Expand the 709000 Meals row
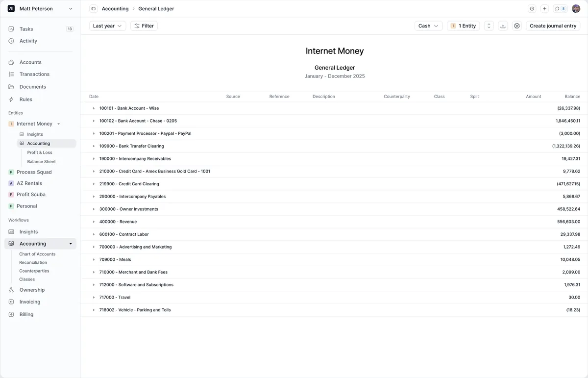Screen dimensions: 588x378 [x=94, y=260]
